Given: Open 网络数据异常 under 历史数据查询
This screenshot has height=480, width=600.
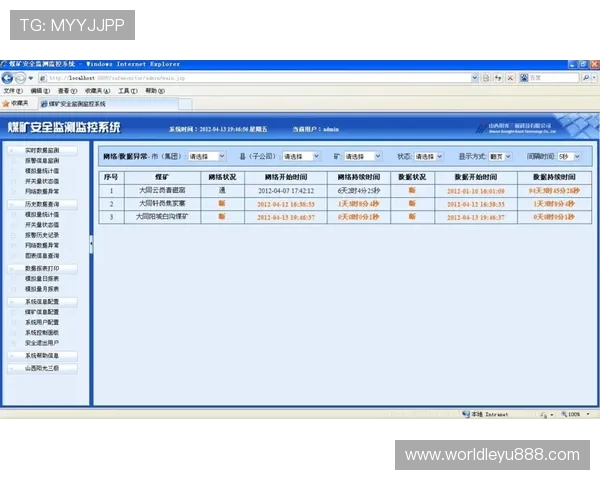Looking at the screenshot, I should click(42, 245).
